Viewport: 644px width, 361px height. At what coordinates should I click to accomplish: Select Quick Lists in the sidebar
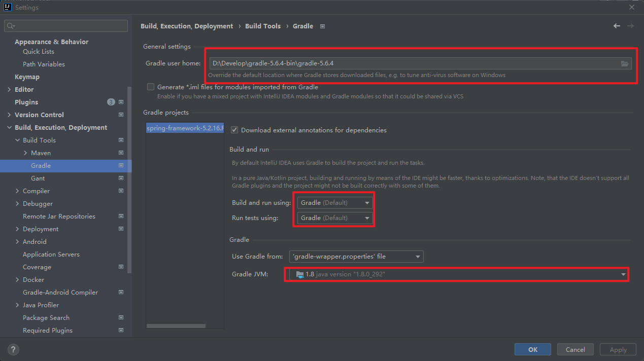click(x=39, y=51)
